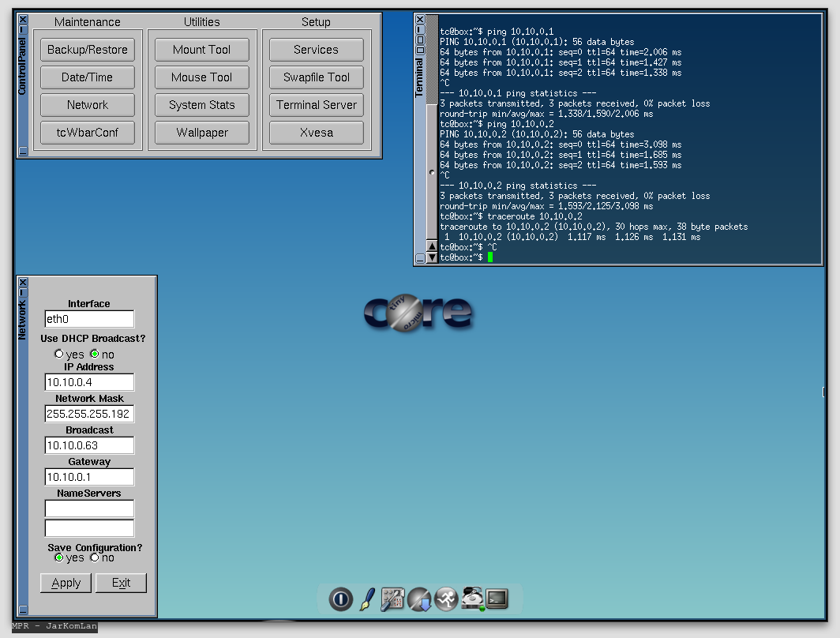Open the Editor quill pen icon
840x638 pixels.
pos(367,599)
